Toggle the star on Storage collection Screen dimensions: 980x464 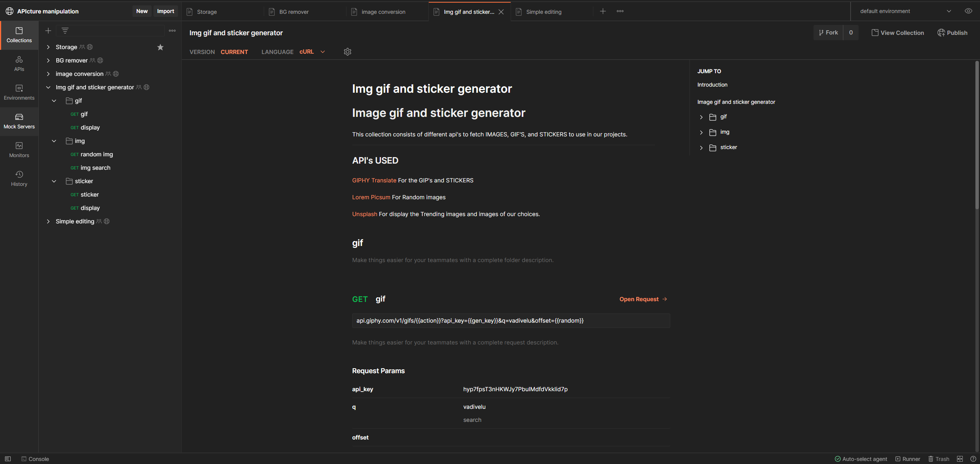click(x=160, y=47)
